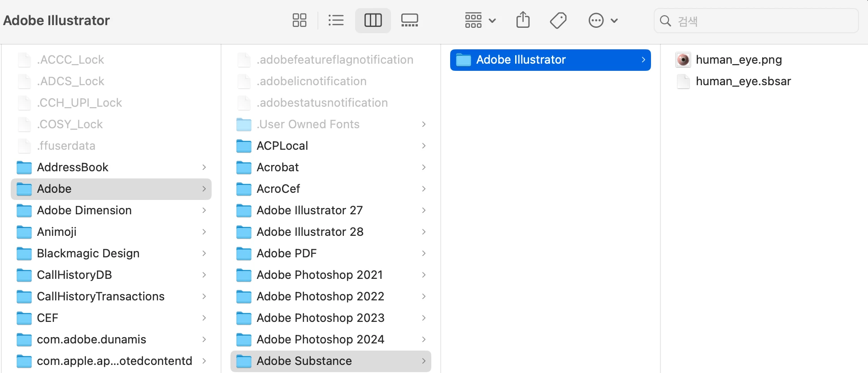Screen dimensions: 868x373
Task: Open the Acrobat folder
Action: [x=331, y=167]
